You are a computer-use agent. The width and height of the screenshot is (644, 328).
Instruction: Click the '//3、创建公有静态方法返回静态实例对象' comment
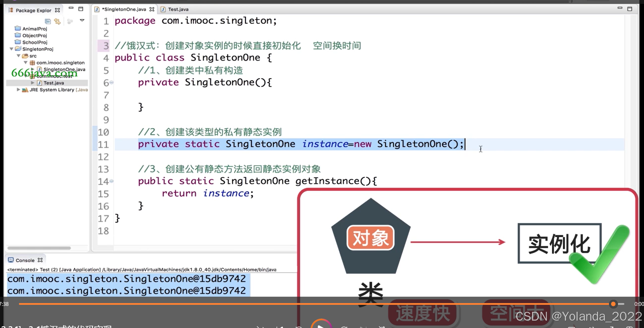point(229,169)
